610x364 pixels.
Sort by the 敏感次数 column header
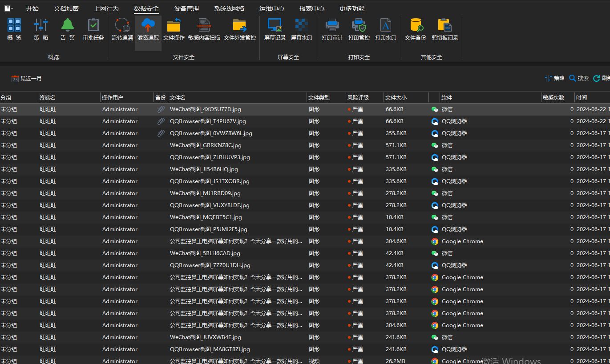click(x=557, y=98)
